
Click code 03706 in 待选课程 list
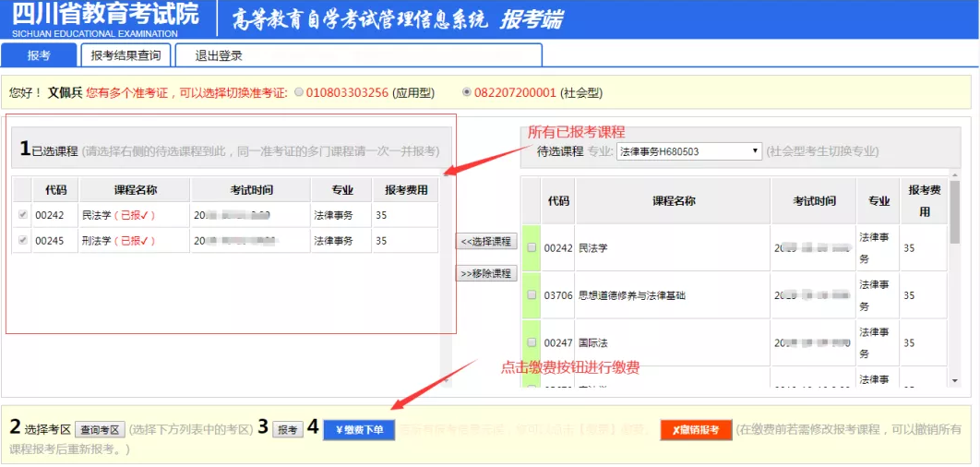[x=558, y=295]
